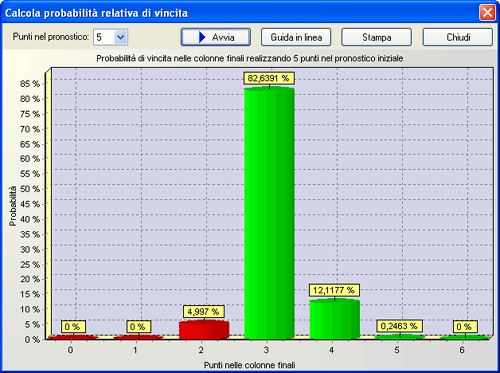Select the tall green bar for 3 points
The height and width of the screenshot is (373, 500).
tap(269, 213)
